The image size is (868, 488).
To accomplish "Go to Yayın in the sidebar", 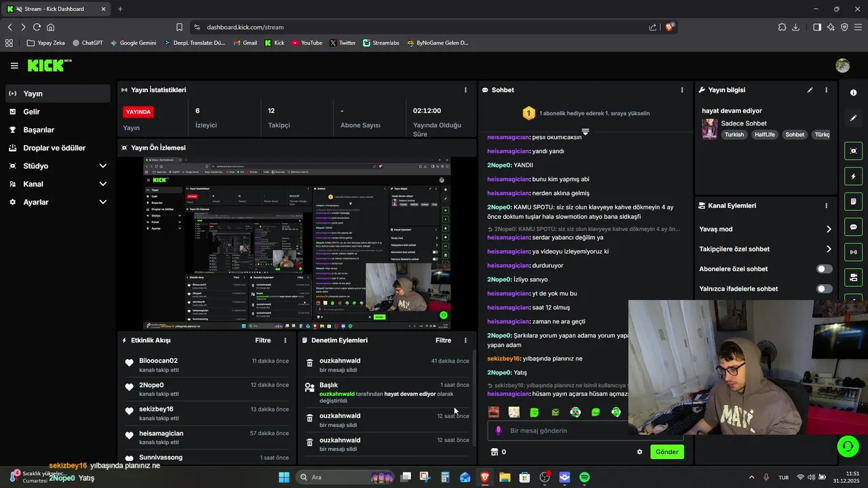I will (x=57, y=94).
